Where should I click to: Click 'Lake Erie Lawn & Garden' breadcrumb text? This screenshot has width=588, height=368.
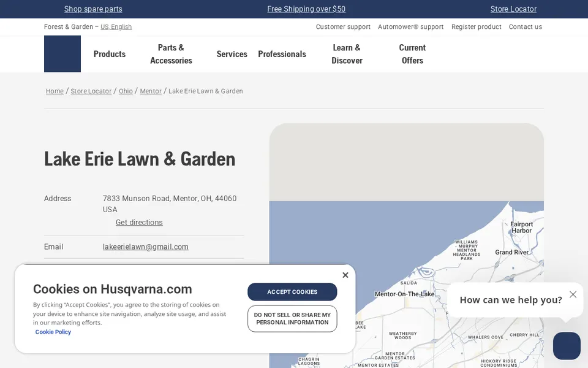pyautogui.click(x=206, y=91)
